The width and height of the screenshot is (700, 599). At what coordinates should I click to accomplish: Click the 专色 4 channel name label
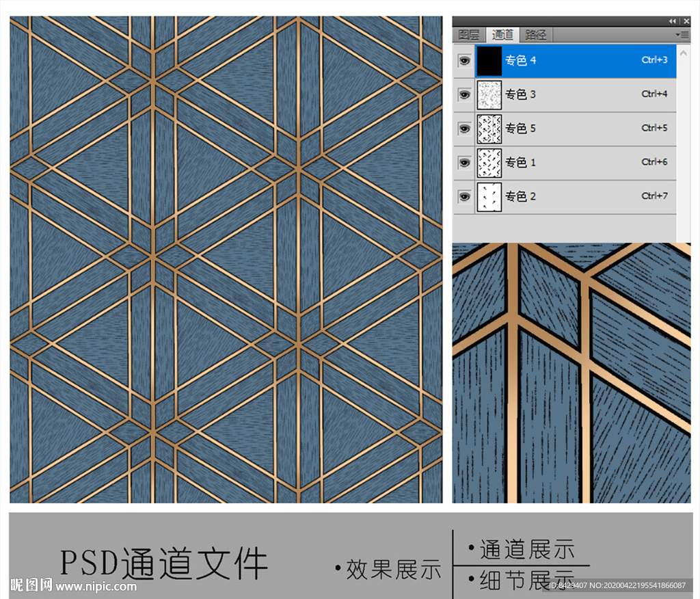click(x=520, y=61)
